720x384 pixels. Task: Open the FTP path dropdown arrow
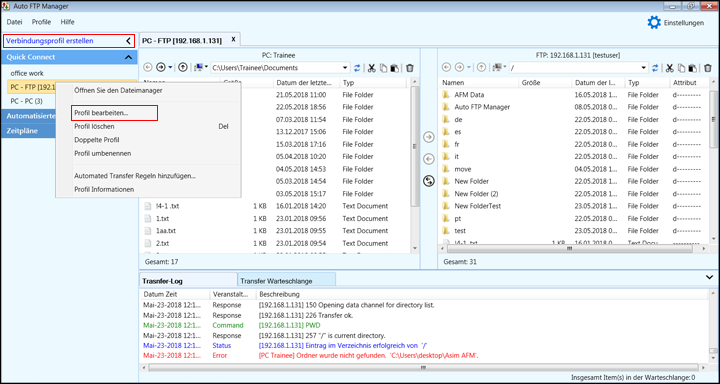pos(643,68)
